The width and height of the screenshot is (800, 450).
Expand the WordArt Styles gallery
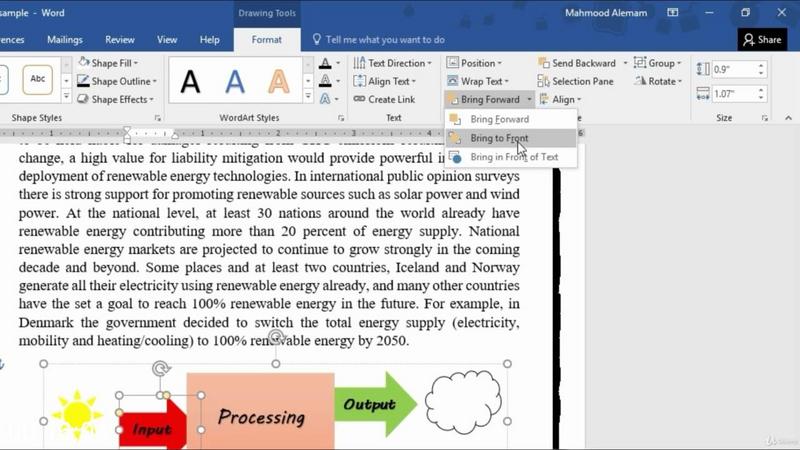(x=308, y=97)
